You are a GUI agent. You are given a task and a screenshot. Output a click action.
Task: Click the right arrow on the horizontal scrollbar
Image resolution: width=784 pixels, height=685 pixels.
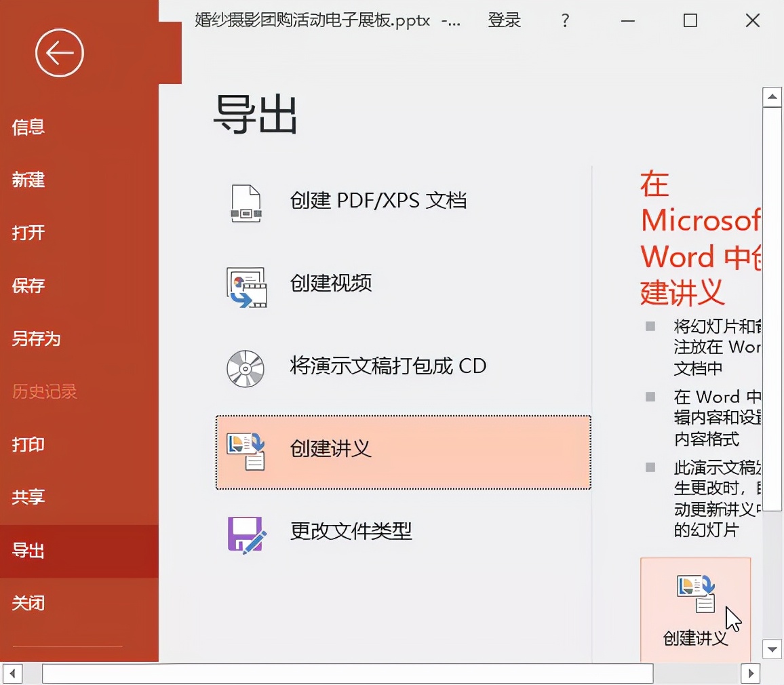pos(751,673)
